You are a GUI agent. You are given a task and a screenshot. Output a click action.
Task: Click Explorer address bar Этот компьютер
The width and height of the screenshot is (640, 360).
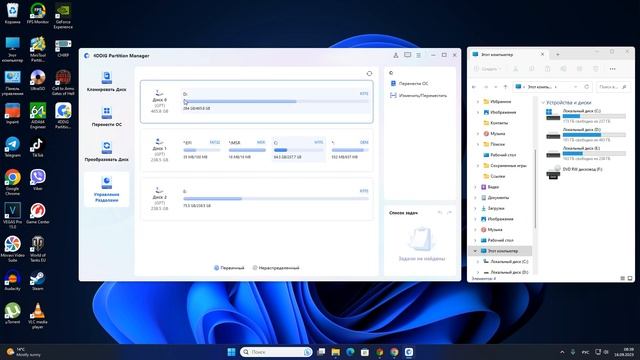539,87
